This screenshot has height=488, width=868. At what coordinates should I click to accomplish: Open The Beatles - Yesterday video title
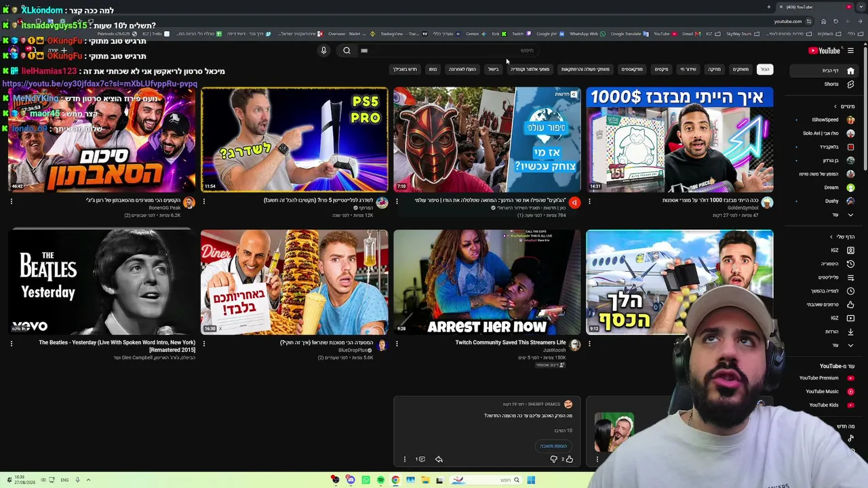click(x=117, y=346)
